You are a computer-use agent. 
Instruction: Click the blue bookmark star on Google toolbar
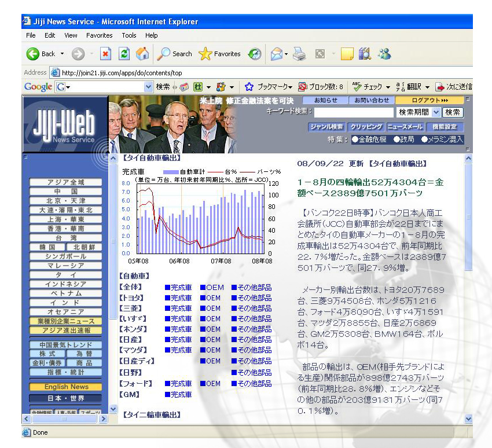[x=249, y=87]
